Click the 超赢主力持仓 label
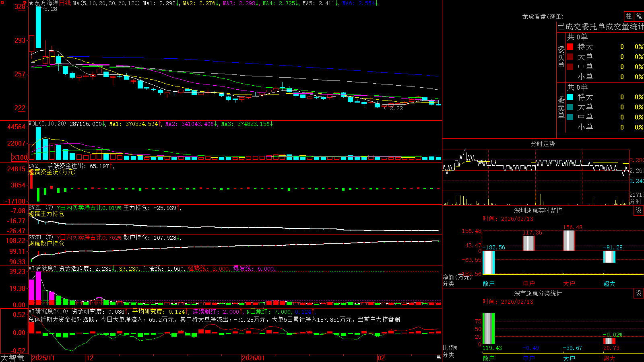 coord(46,214)
